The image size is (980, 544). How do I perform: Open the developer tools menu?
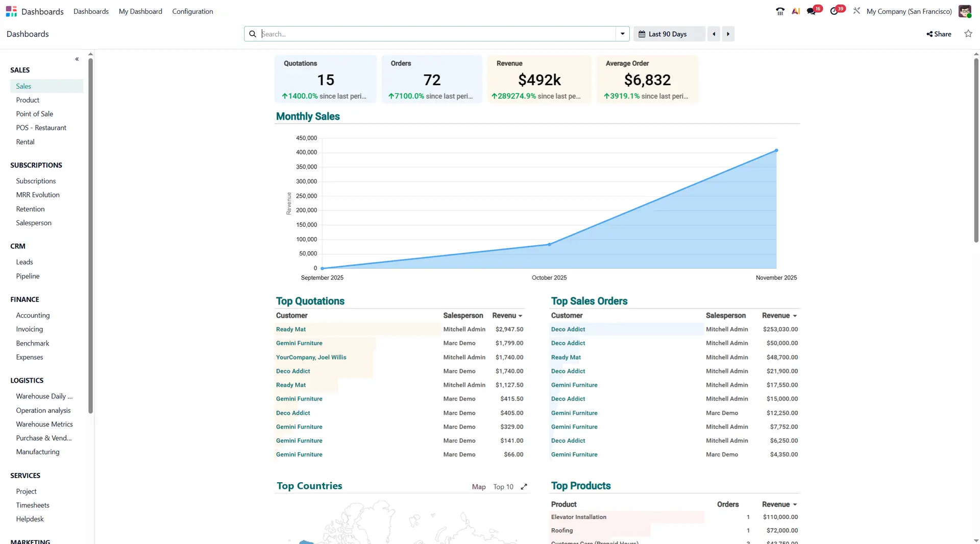click(856, 11)
